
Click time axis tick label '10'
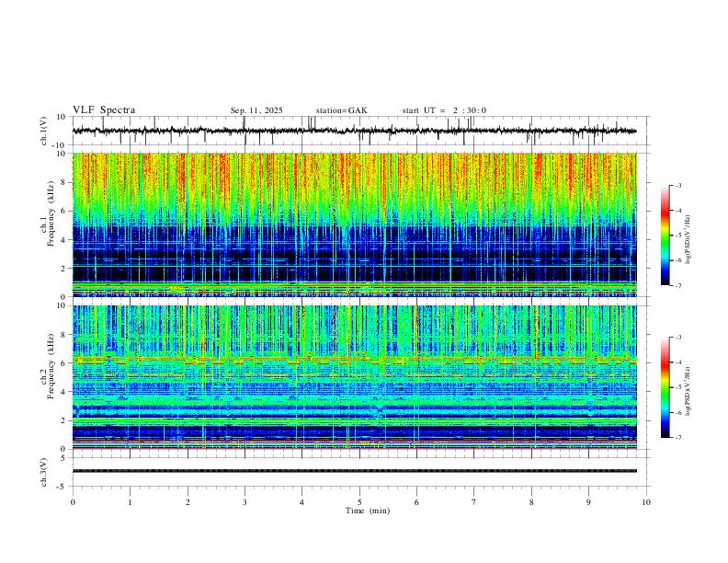tap(646, 502)
